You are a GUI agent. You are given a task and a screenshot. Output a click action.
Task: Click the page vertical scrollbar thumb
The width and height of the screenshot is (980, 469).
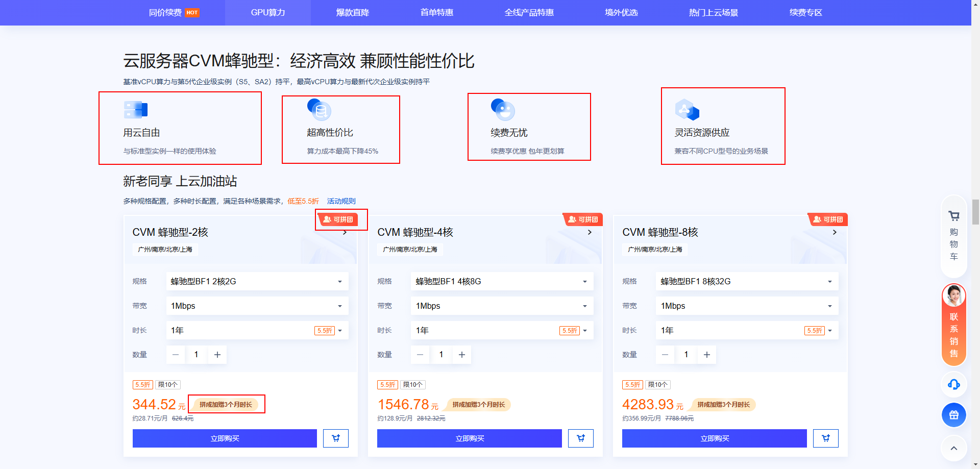pos(975,212)
